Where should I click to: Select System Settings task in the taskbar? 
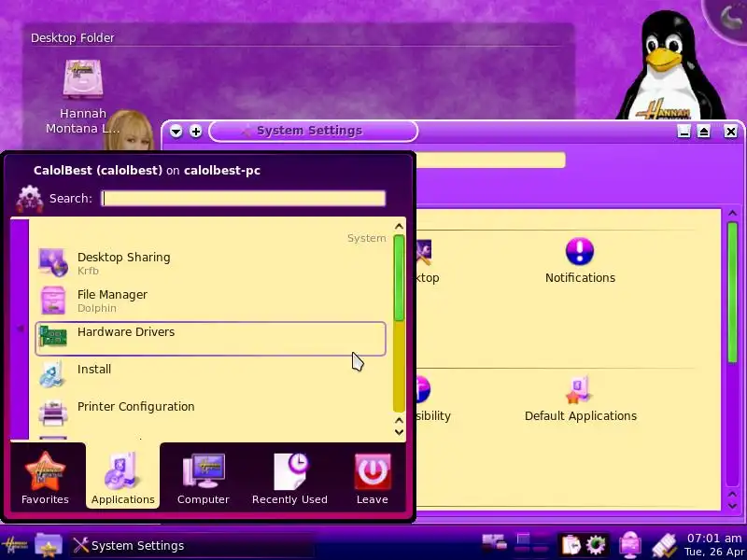pyautogui.click(x=191, y=546)
